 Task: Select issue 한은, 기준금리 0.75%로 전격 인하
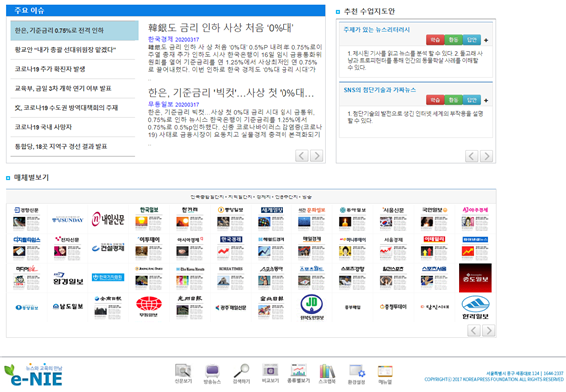(74, 30)
